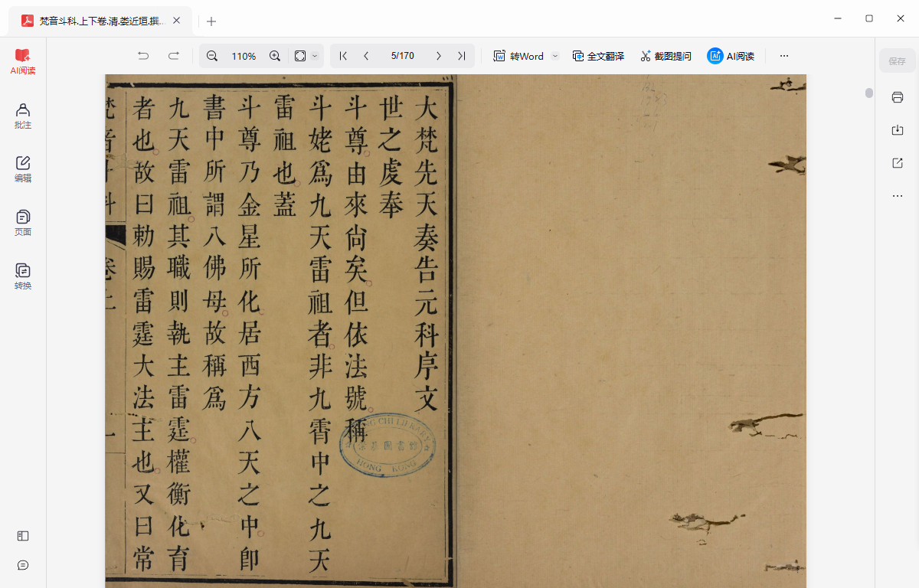The width and height of the screenshot is (919, 588).
Task: Click the page number field 5/170
Action: [x=402, y=56]
